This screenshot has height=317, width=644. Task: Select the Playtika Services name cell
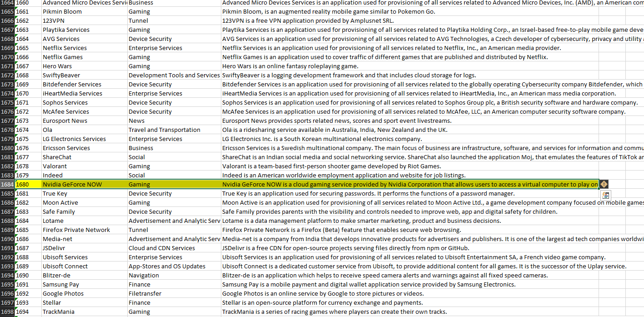point(85,30)
